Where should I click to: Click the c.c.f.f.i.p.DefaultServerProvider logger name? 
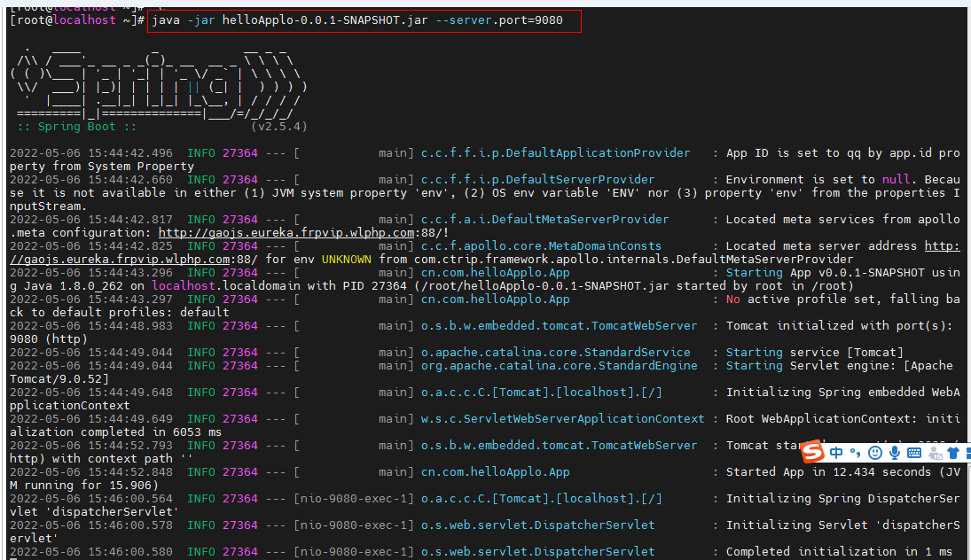pyautogui.click(x=537, y=180)
